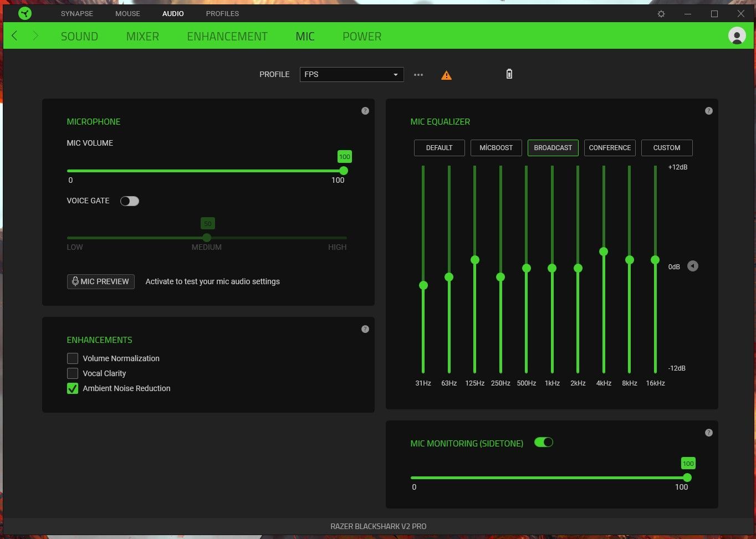This screenshot has width=756, height=539.
Task: Open the FPS profile dropdown
Action: coord(351,74)
